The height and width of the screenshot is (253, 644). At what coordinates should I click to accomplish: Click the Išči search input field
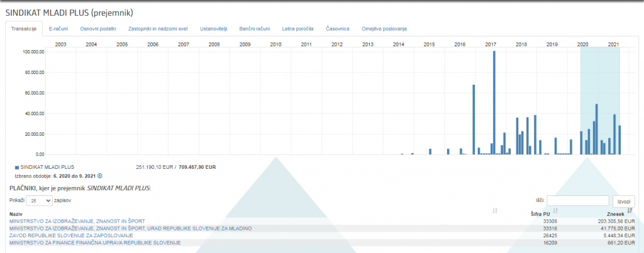[x=578, y=201]
